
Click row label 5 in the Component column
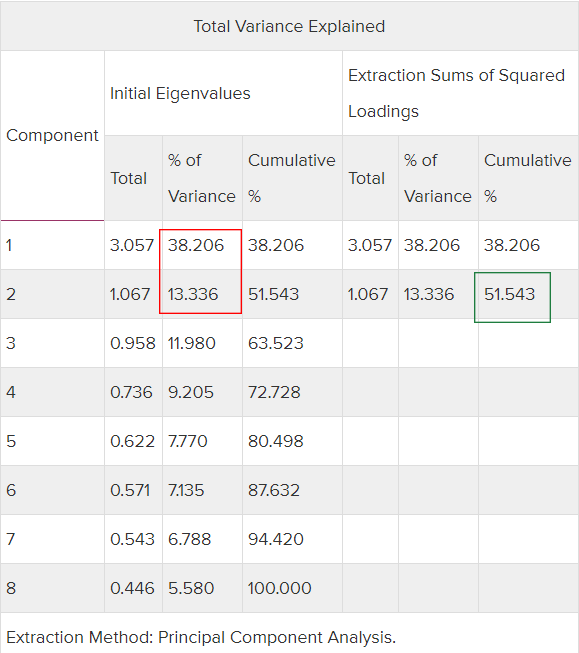pyautogui.click(x=11, y=441)
